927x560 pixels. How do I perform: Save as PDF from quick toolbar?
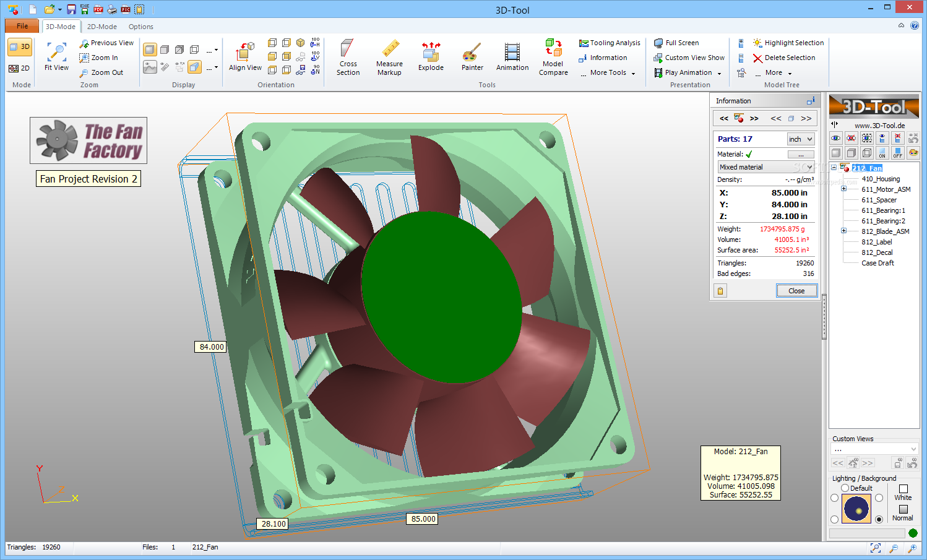[98, 9]
